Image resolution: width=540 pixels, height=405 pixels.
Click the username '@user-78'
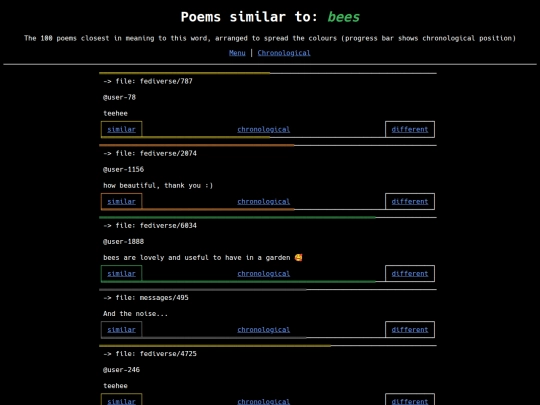120,97
